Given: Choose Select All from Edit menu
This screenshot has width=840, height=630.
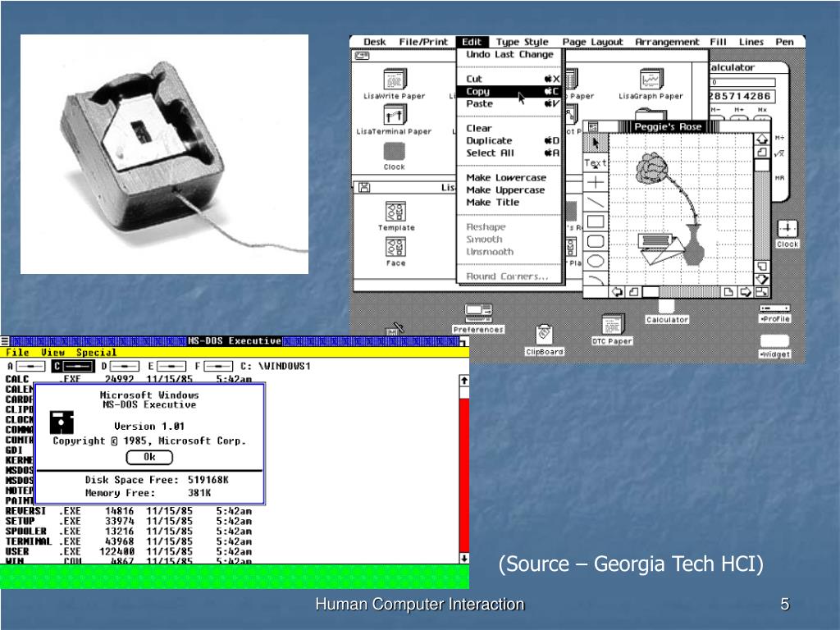Looking at the screenshot, I should point(509,153).
